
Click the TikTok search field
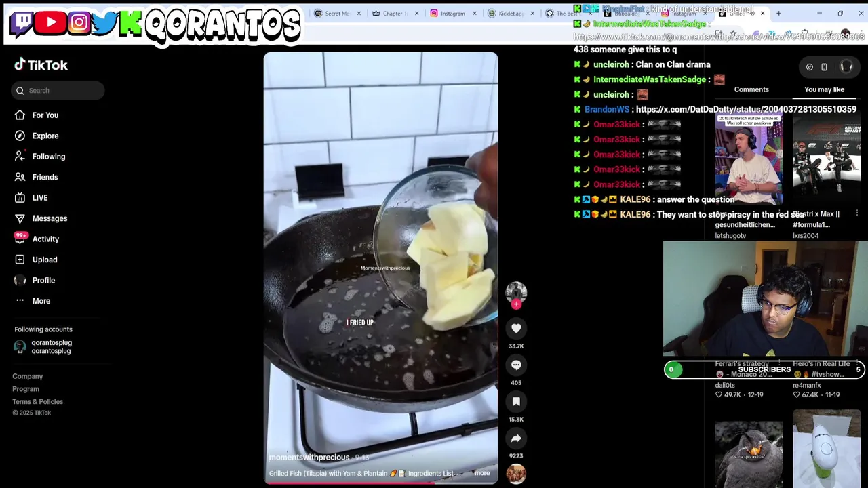[58, 90]
